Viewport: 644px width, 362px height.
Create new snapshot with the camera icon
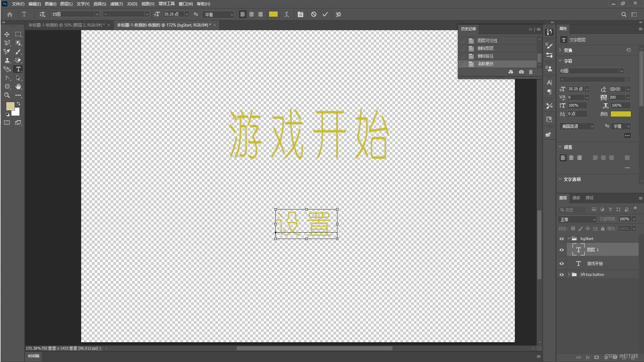click(x=521, y=72)
